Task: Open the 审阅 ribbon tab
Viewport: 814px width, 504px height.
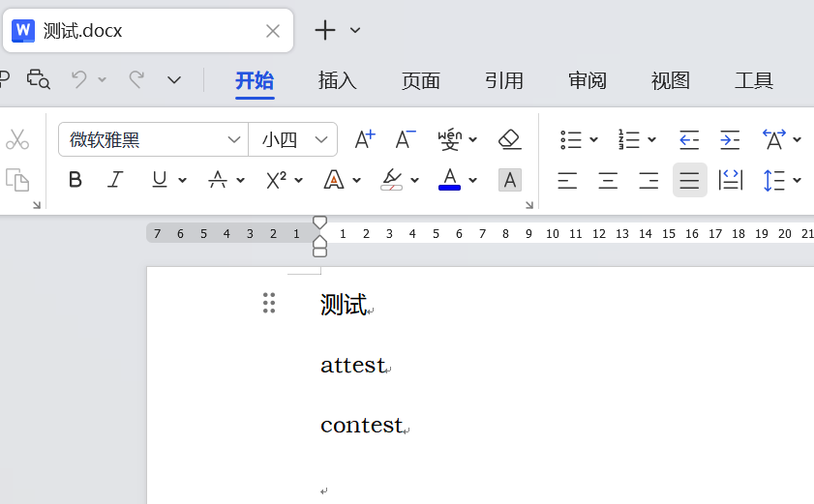Action: point(588,80)
